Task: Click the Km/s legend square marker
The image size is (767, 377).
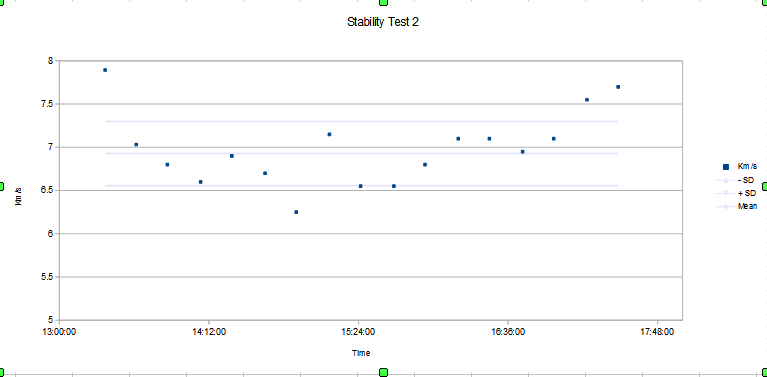Action: (726, 167)
